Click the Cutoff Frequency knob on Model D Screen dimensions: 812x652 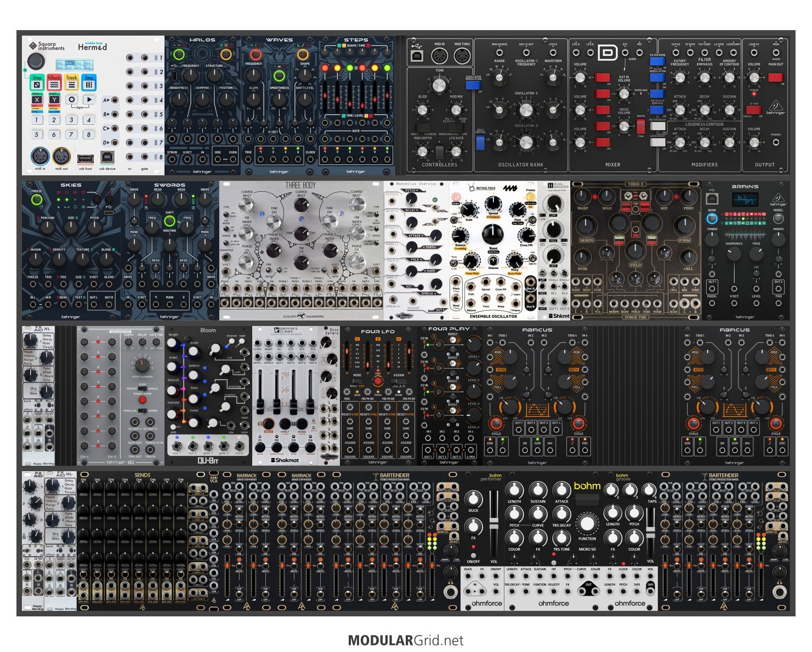pos(680,78)
